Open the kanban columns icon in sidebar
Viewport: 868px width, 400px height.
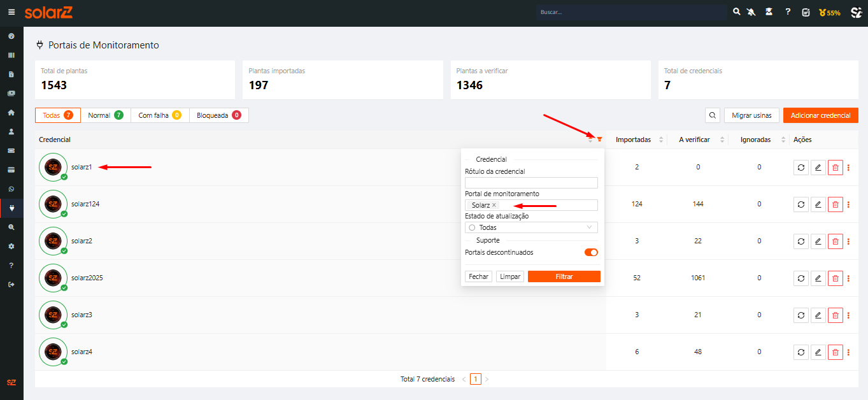tap(11, 55)
